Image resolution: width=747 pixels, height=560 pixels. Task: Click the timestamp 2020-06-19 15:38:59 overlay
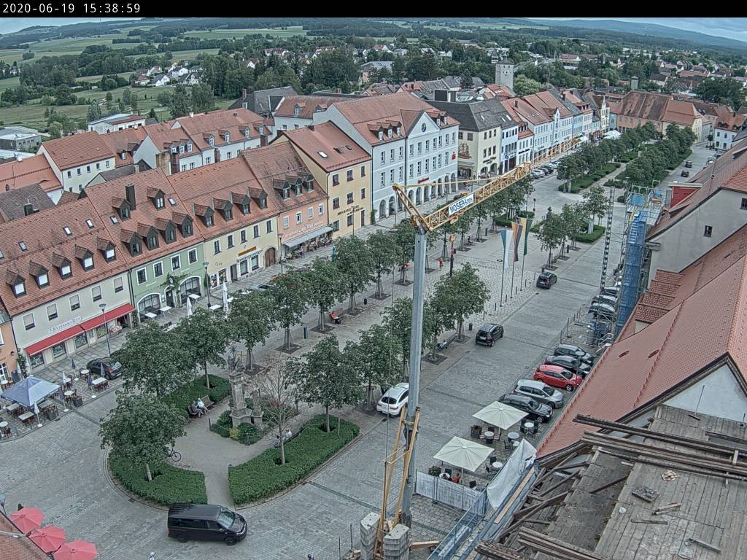(x=71, y=8)
